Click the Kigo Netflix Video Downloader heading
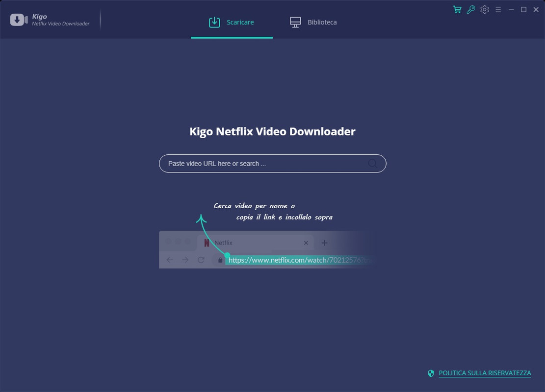Screen dimensions: 545x392 pyautogui.click(x=273, y=132)
